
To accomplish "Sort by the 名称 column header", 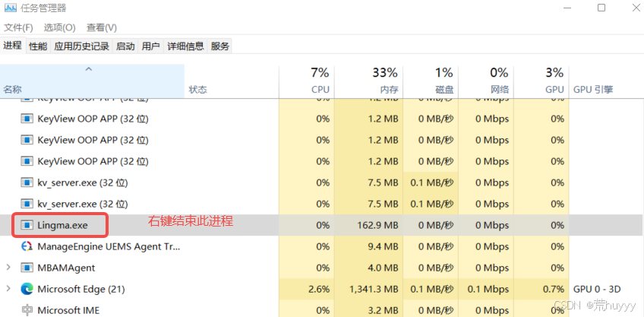I will tap(92, 81).
